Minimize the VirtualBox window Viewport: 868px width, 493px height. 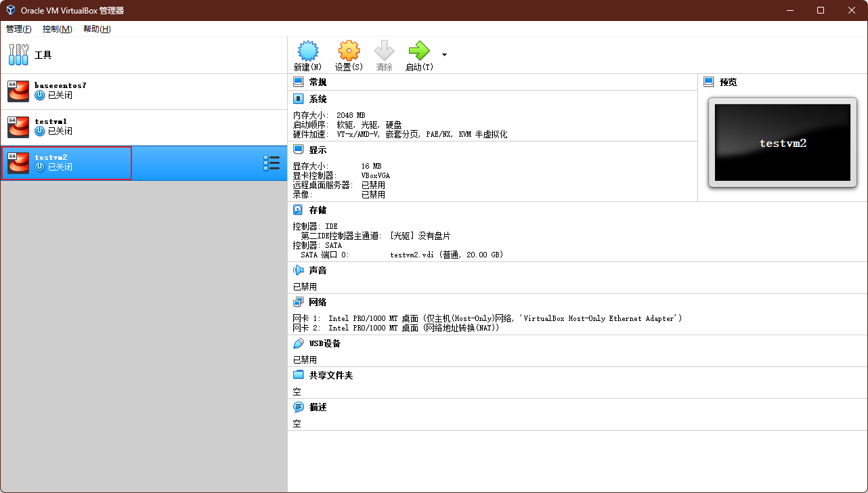789,10
